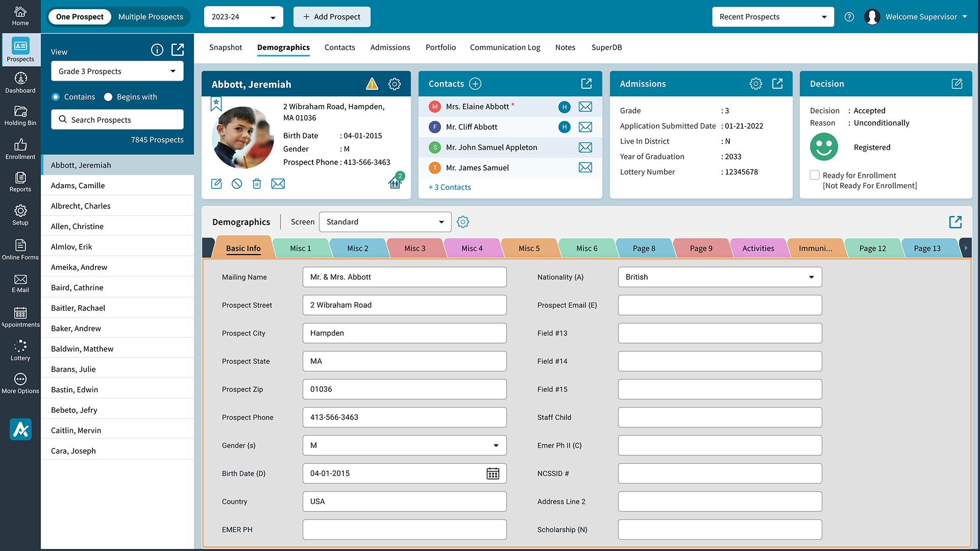Open the Misc 3 demographics tab
The width and height of the screenshot is (980, 551).
coord(414,248)
